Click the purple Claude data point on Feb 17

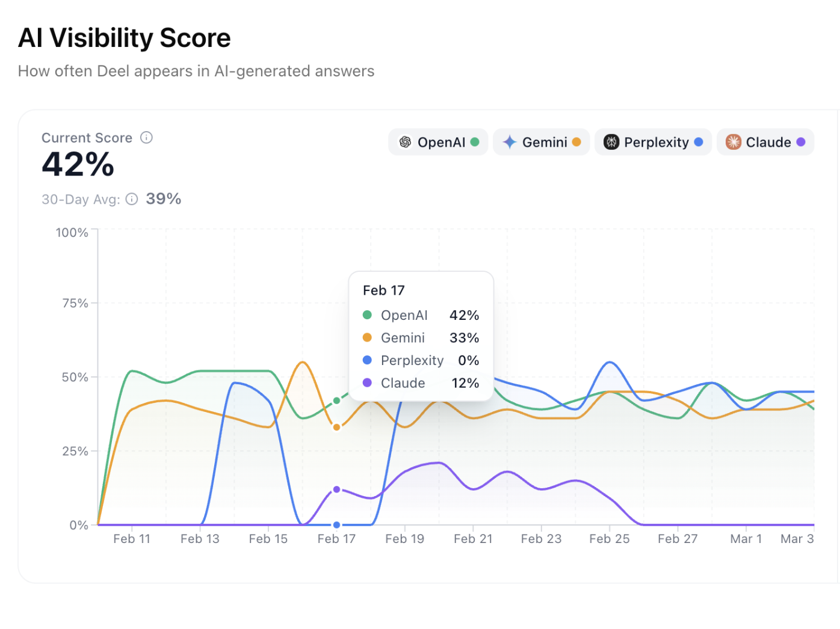point(337,489)
